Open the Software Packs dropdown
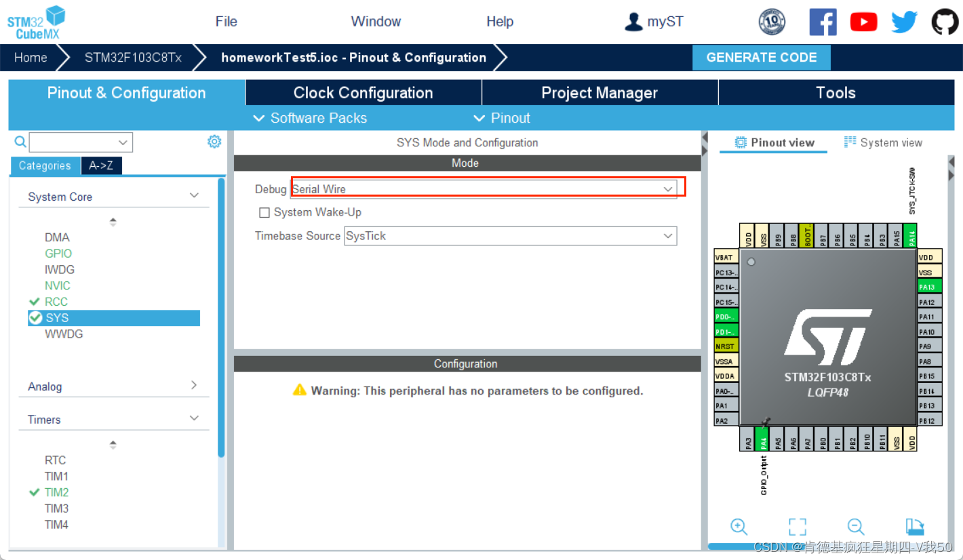 tap(310, 118)
